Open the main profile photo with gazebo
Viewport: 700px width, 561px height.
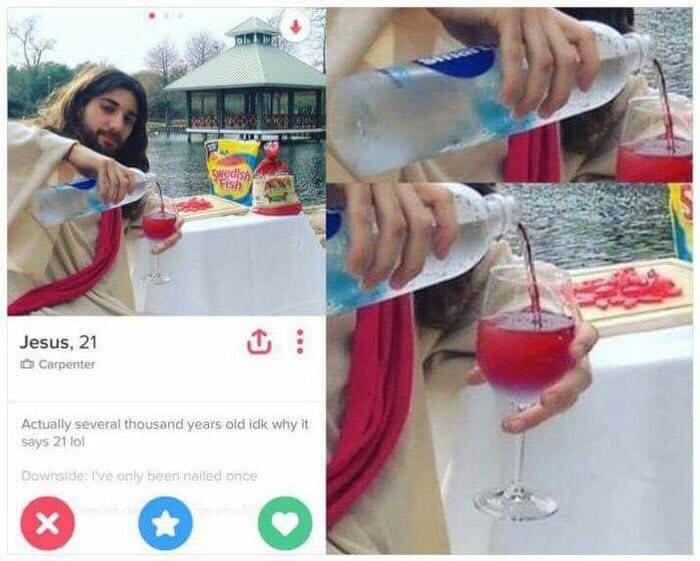[x=166, y=162]
